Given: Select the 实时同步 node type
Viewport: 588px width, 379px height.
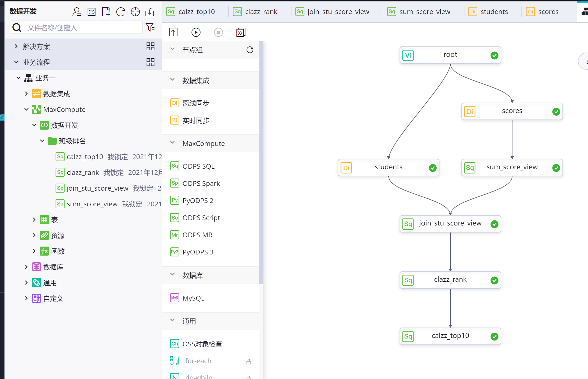Looking at the screenshot, I should click(x=190, y=120).
